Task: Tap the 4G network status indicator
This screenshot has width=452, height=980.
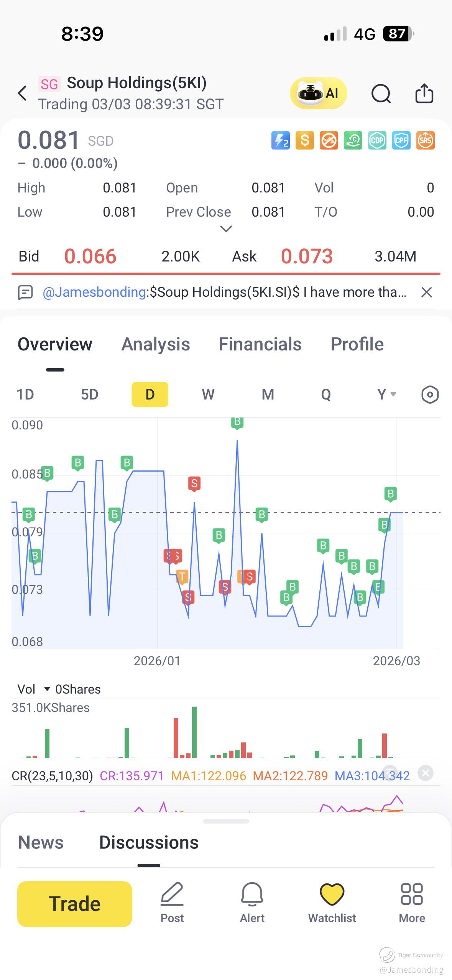Action: click(x=364, y=34)
